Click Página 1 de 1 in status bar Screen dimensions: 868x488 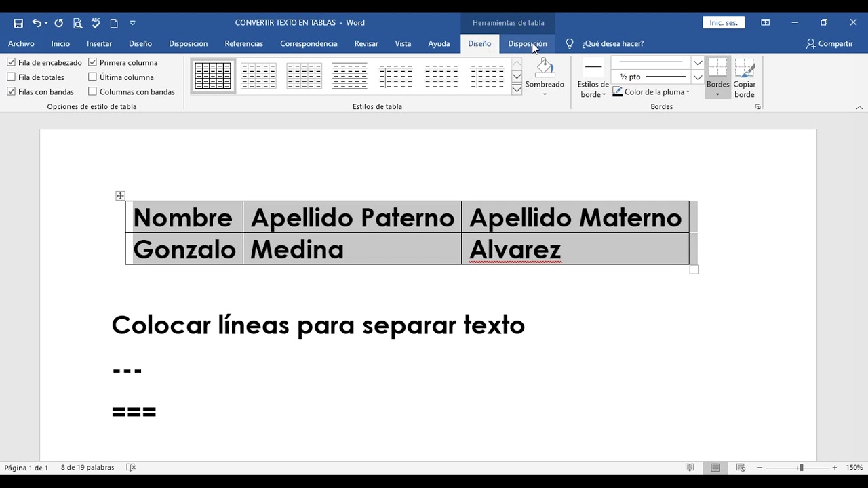pyautogui.click(x=26, y=468)
